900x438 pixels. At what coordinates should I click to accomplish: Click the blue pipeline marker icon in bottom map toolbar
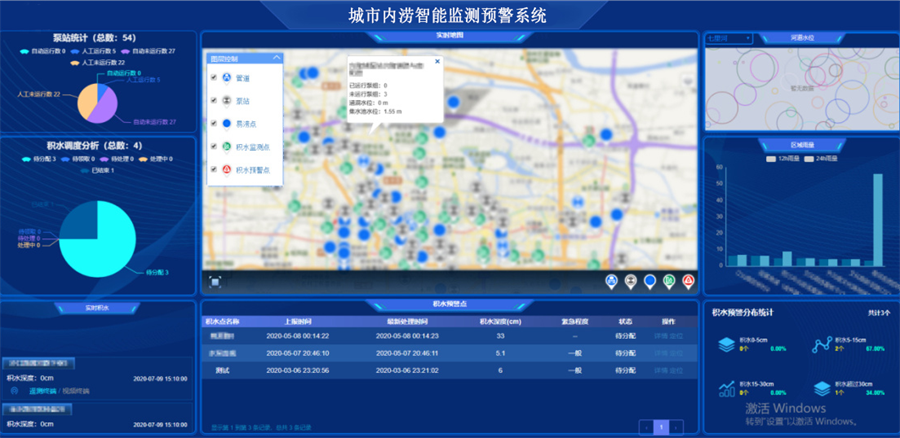pos(612,281)
